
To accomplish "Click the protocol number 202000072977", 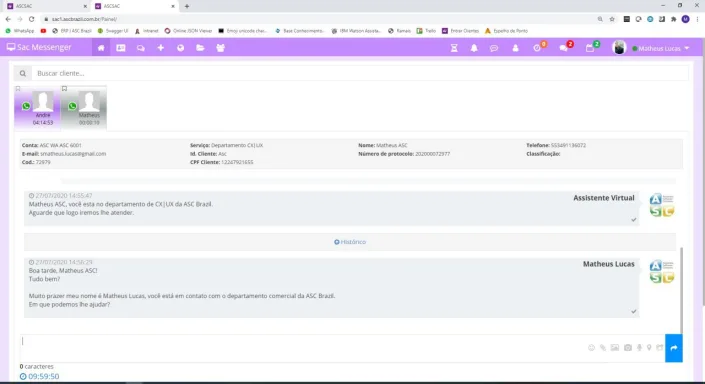I will click(x=433, y=154).
